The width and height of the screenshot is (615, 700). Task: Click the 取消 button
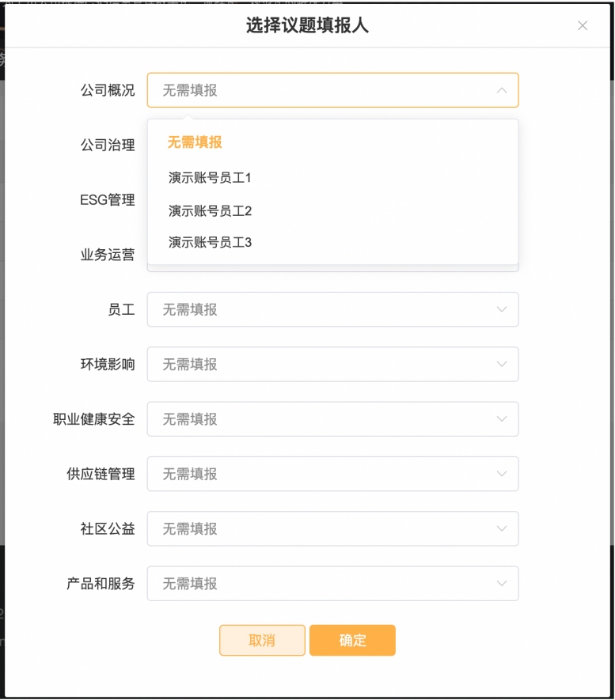coord(262,641)
